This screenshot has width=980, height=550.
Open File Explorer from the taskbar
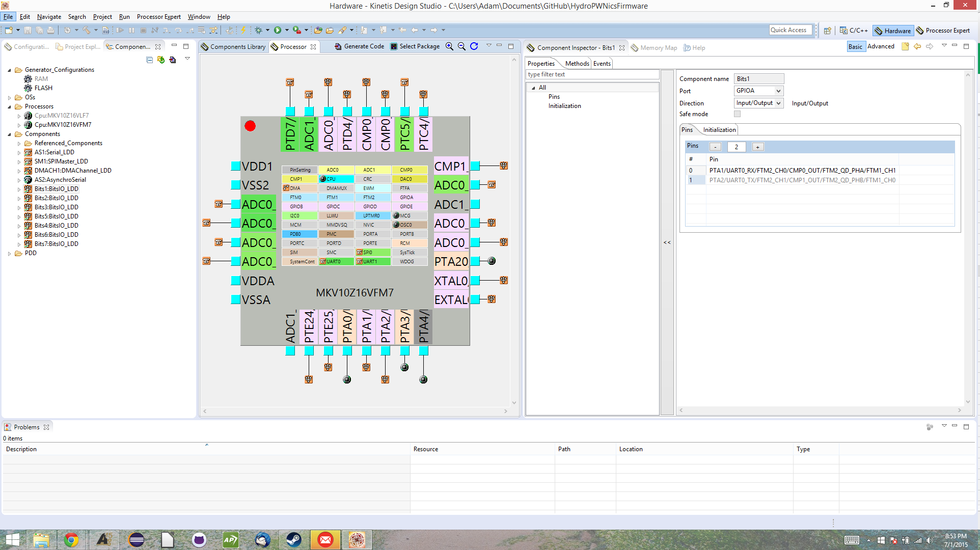click(41, 539)
